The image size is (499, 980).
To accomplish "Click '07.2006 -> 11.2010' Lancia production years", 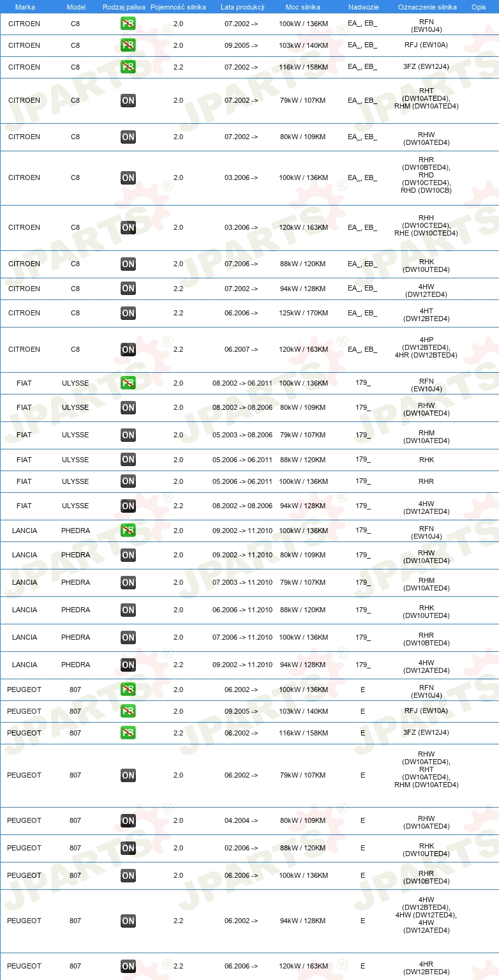I will pos(242,637).
